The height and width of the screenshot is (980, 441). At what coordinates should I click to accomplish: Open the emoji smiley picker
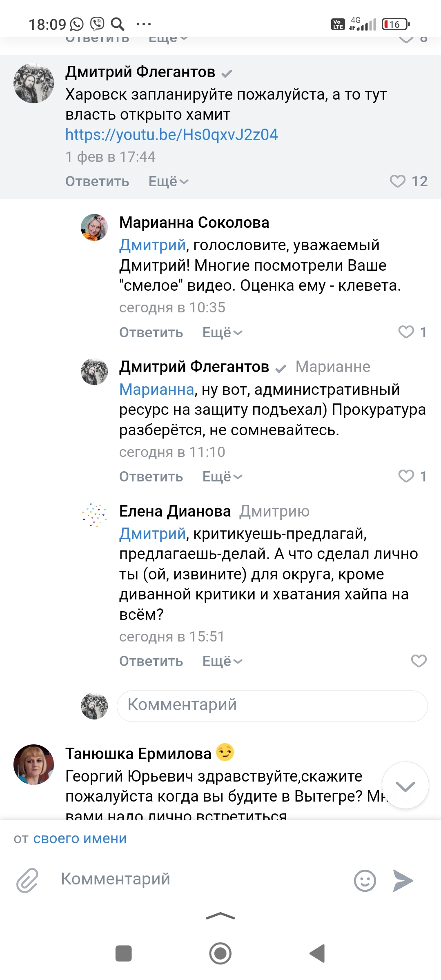click(365, 880)
